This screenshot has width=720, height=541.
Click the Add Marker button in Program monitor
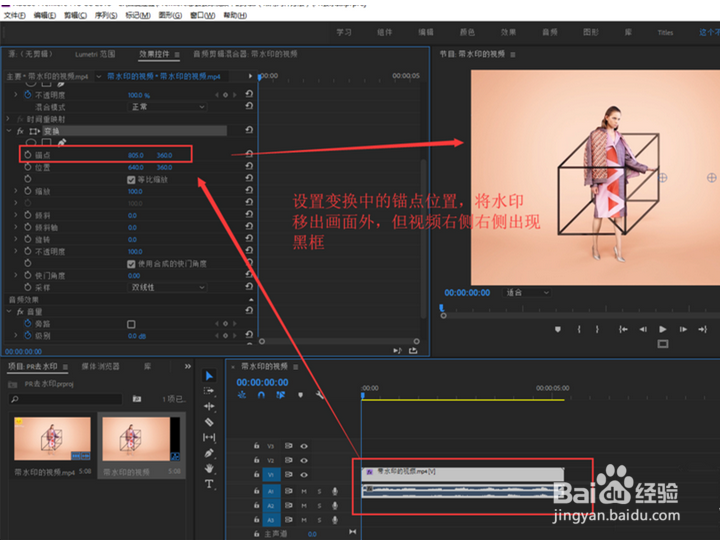pyautogui.click(x=557, y=329)
